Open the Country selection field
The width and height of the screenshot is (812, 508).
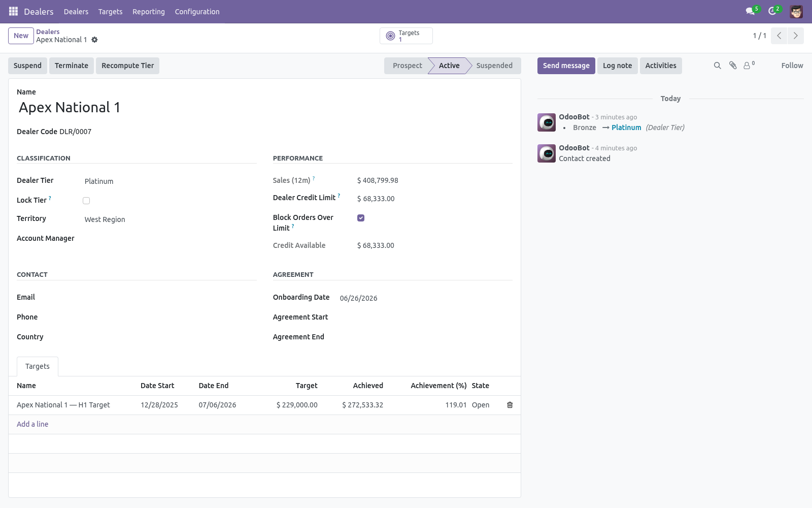tap(170, 337)
